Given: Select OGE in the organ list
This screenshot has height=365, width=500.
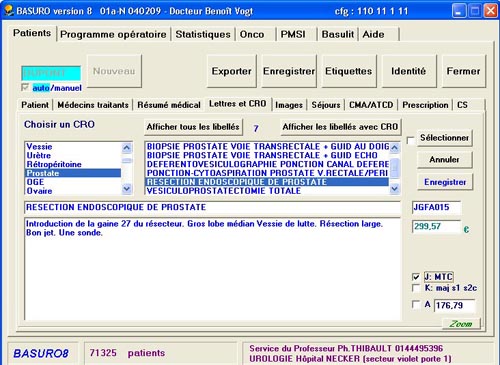Looking at the screenshot, I should click(x=73, y=182).
